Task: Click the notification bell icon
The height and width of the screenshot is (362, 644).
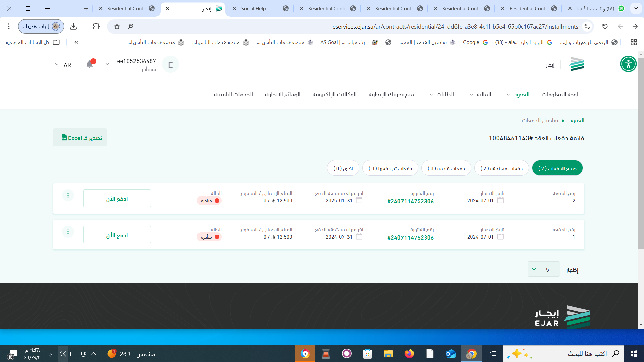Action: [90, 64]
